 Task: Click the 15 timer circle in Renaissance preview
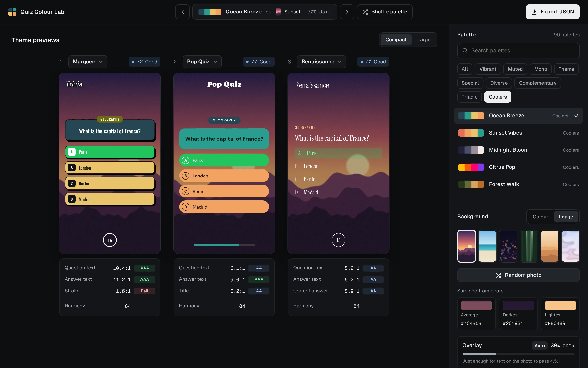pos(338,240)
